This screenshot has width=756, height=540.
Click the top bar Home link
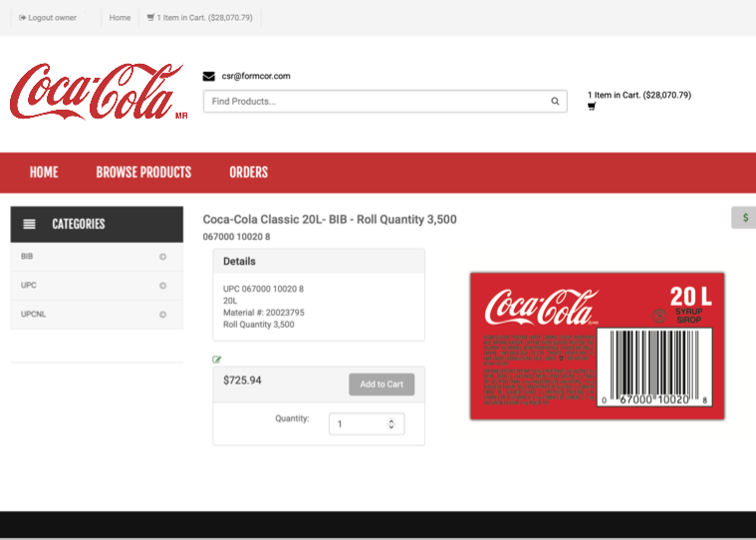(x=120, y=18)
